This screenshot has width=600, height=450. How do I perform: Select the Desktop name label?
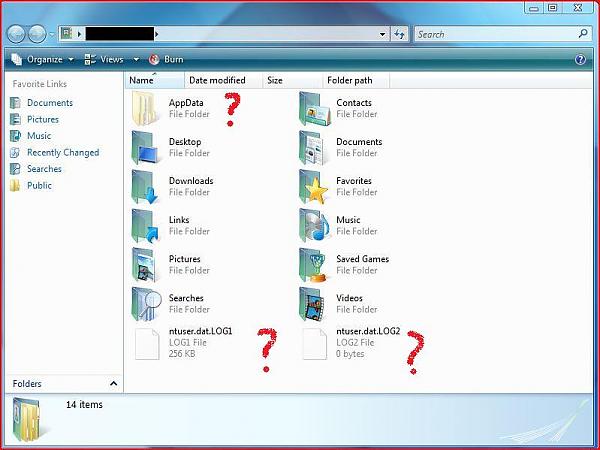(x=185, y=142)
